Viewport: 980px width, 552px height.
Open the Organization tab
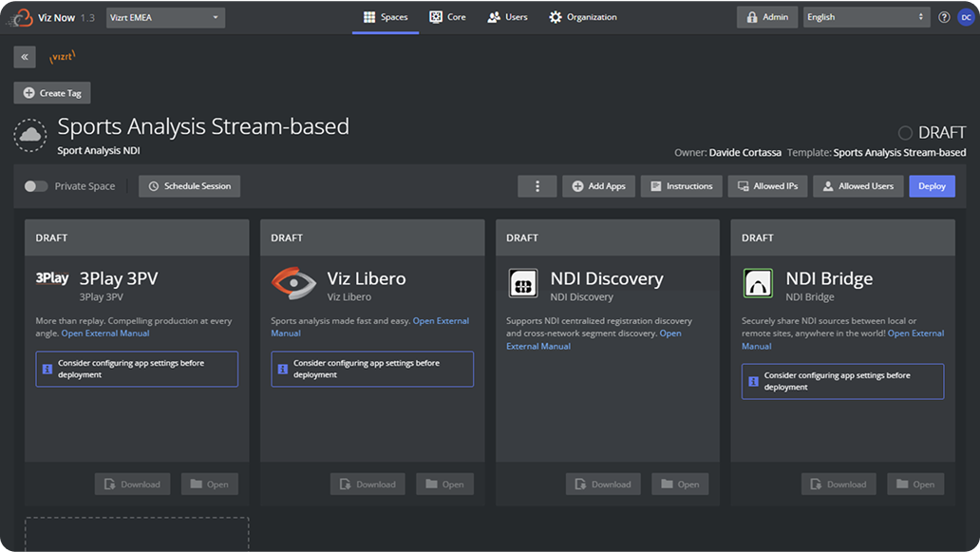[583, 17]
